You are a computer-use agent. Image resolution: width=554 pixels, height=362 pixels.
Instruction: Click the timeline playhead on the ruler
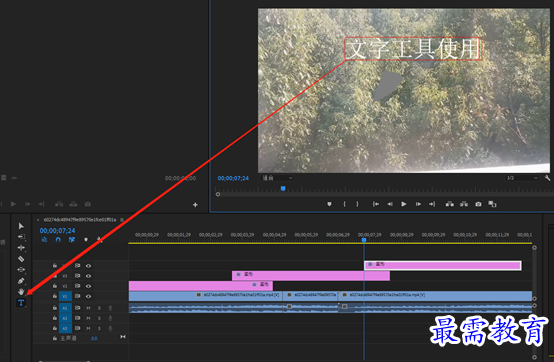tap(364, 240)
